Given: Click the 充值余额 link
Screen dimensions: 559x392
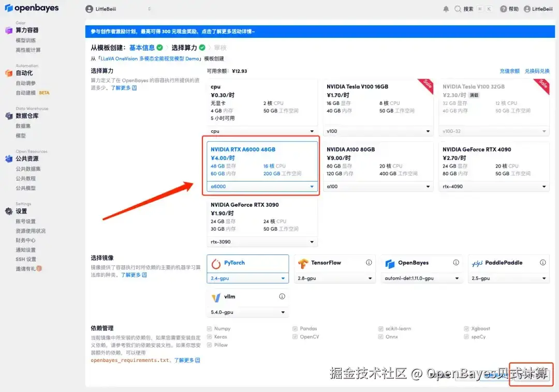Looking at the screenshot, I should pos(509,71).
